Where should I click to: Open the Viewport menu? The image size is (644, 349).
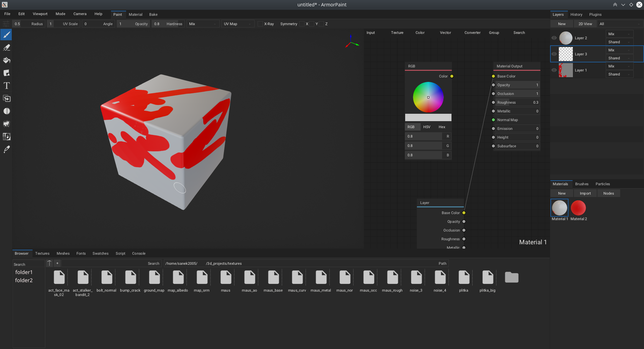40,14
